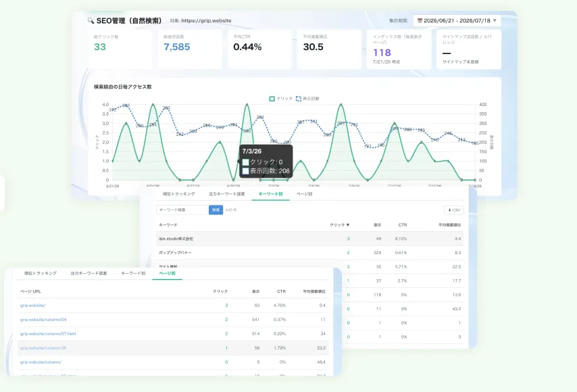Click the 449 件 result count text

click(x=231, y=210)
